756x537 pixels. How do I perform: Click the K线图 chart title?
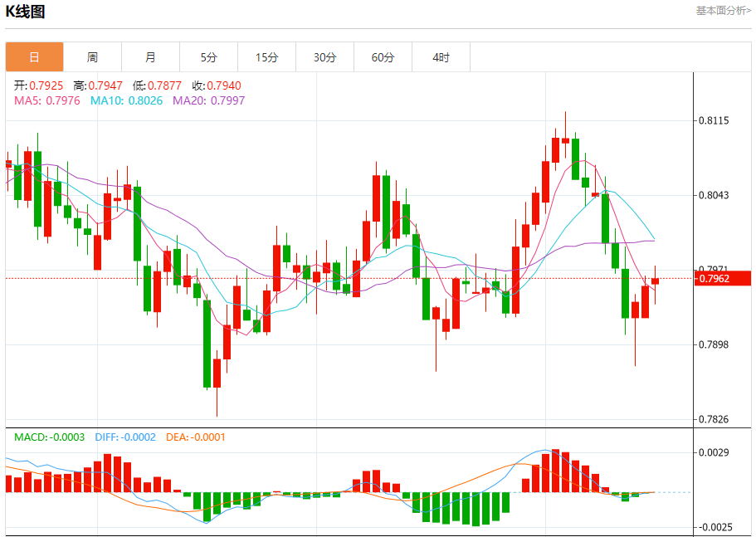(x=25, y=12)
